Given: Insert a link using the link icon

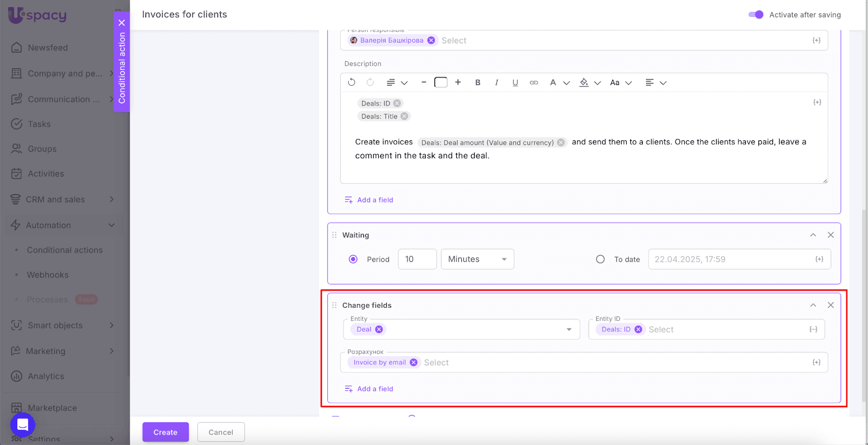Looking at the screenshot, I should 534,82.
